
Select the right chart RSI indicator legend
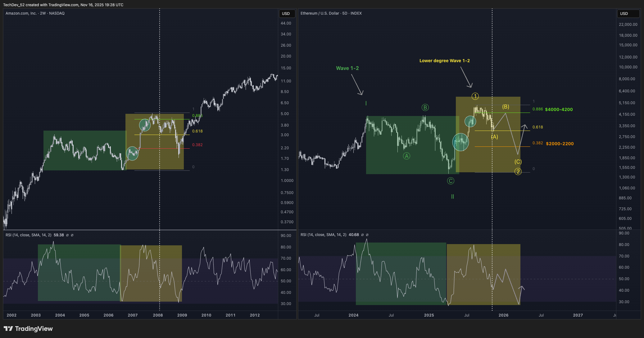323,235
